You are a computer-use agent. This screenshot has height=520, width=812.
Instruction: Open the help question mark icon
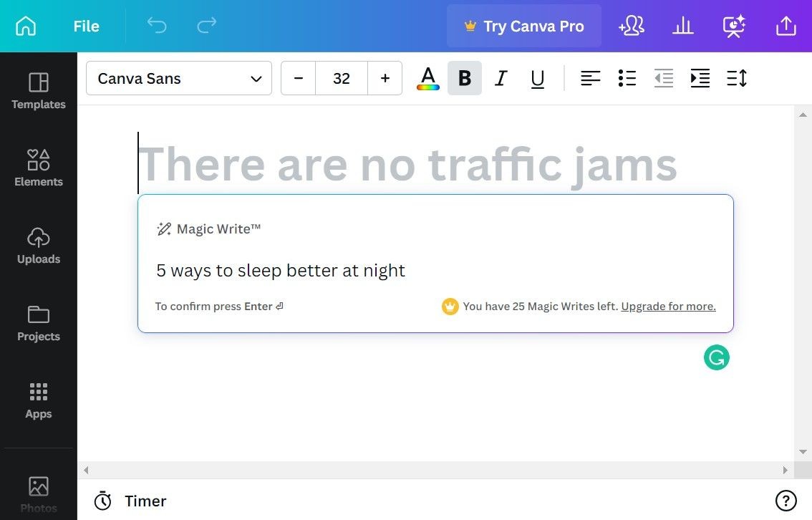point(786,501)
